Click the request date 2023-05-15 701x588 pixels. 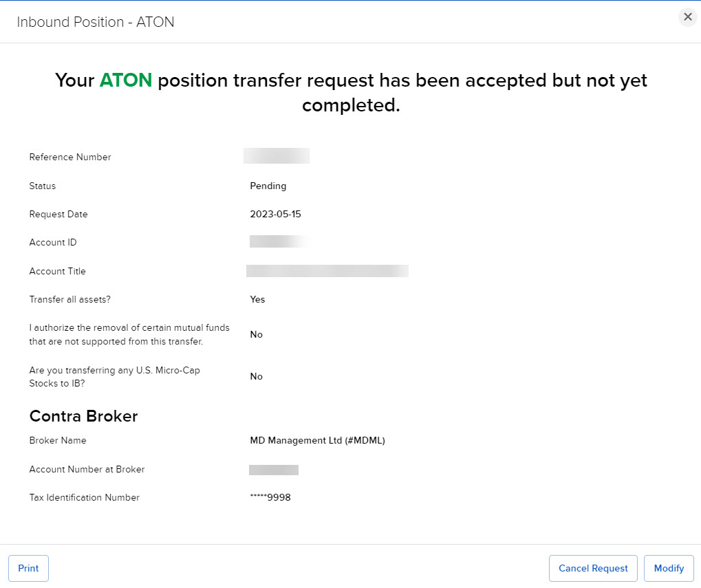276,214
